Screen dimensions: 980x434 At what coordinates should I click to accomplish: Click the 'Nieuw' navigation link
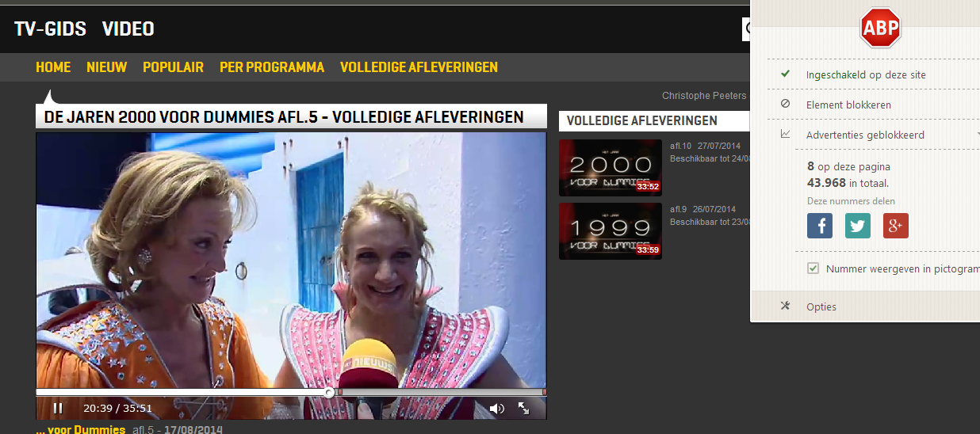point(106,67)
